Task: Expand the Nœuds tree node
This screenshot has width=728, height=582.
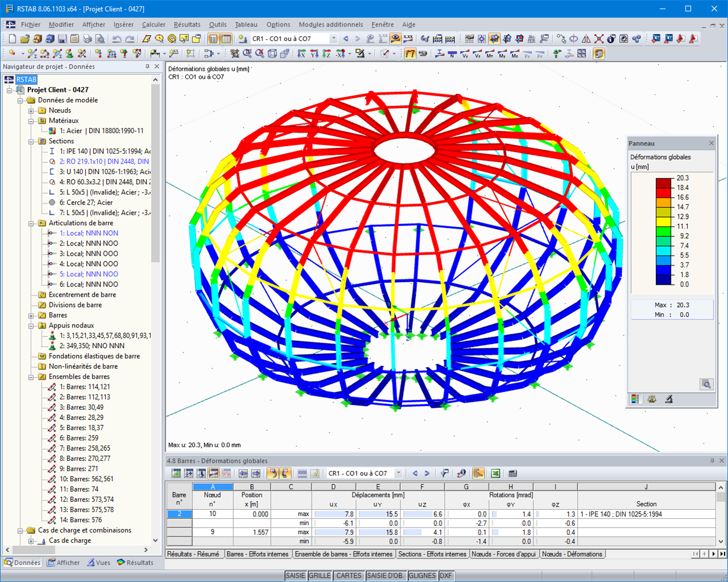Action: click(x=31, y=110)
